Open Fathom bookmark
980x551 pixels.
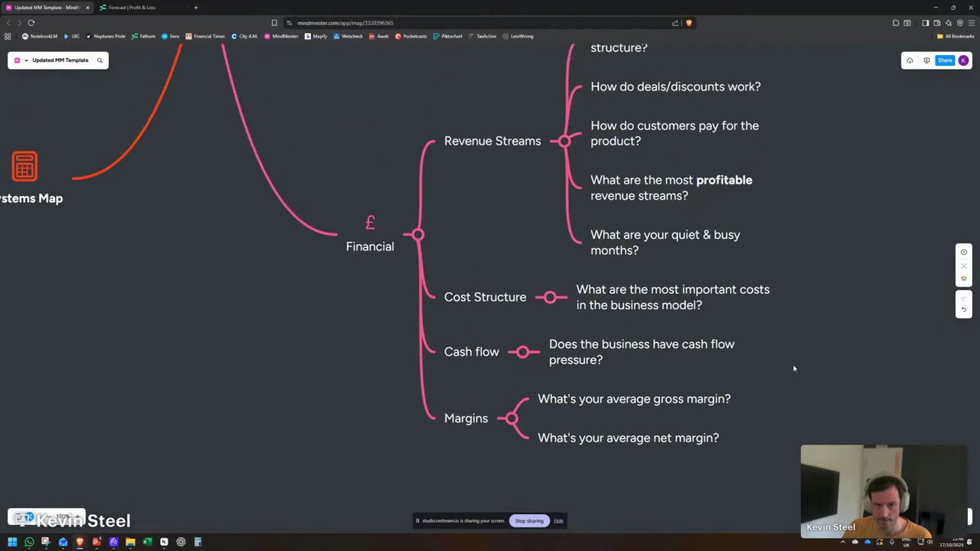coord(143,36)
